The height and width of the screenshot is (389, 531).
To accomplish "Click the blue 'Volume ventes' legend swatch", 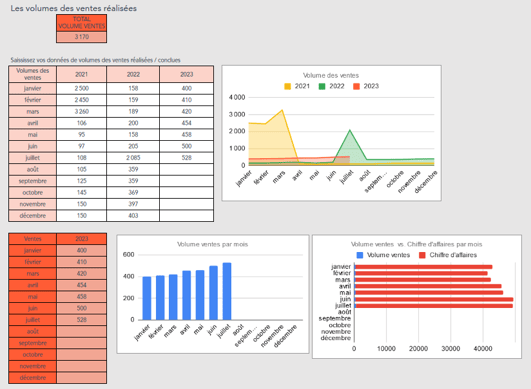I will 360,255.
